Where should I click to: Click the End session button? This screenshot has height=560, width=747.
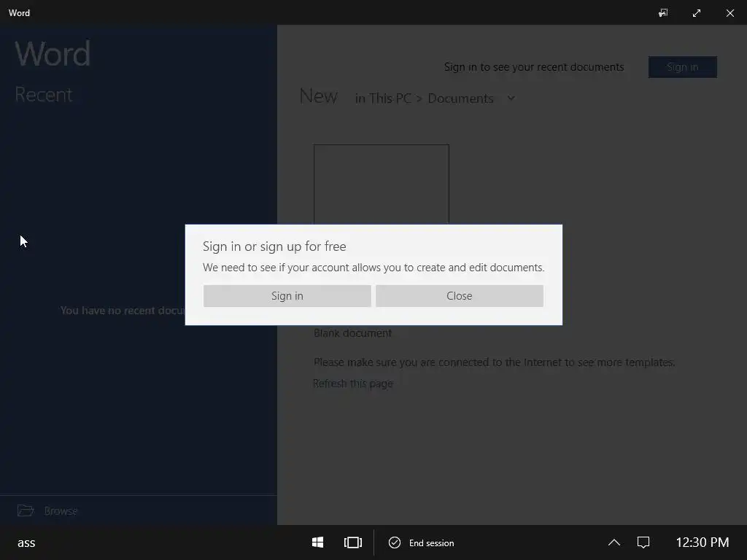421,542
